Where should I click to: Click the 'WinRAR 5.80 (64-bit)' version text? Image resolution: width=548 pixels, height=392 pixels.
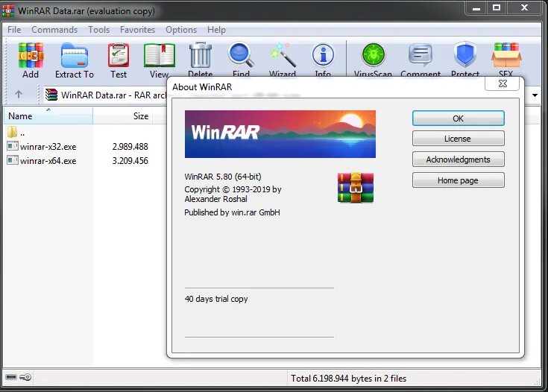(223, 177)
